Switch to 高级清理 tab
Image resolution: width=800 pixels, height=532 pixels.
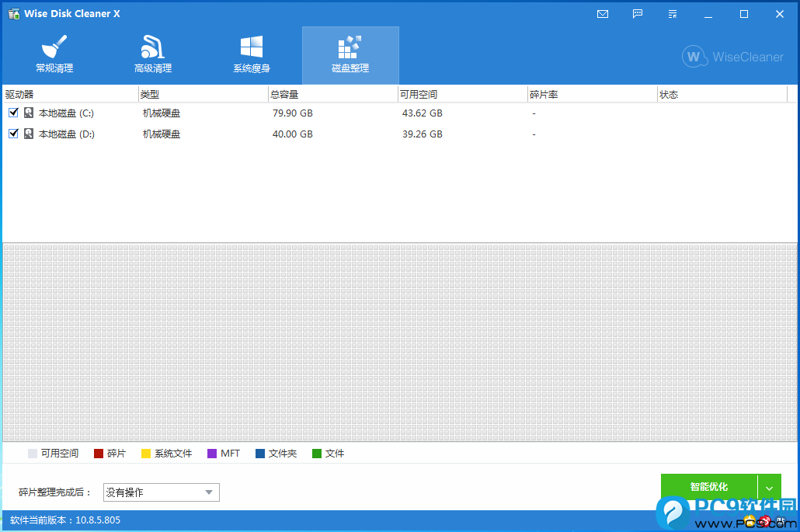(x=153, y=55)
